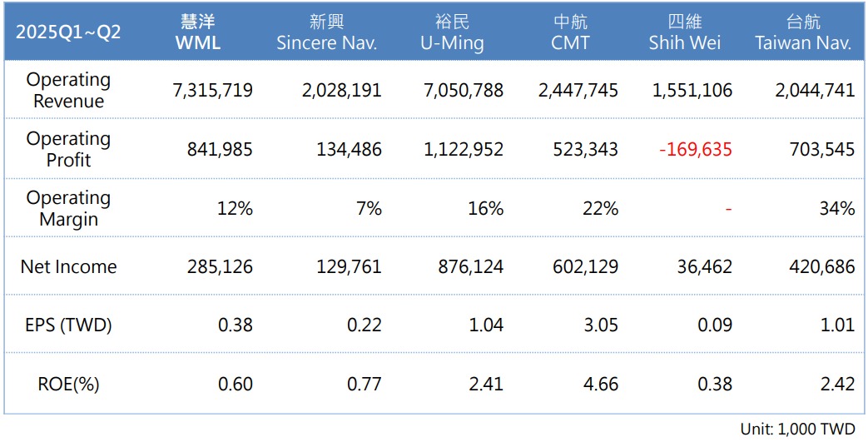Click the Operating Profit row label
This screenshot has height=442, width=868.
coord(68,149)
